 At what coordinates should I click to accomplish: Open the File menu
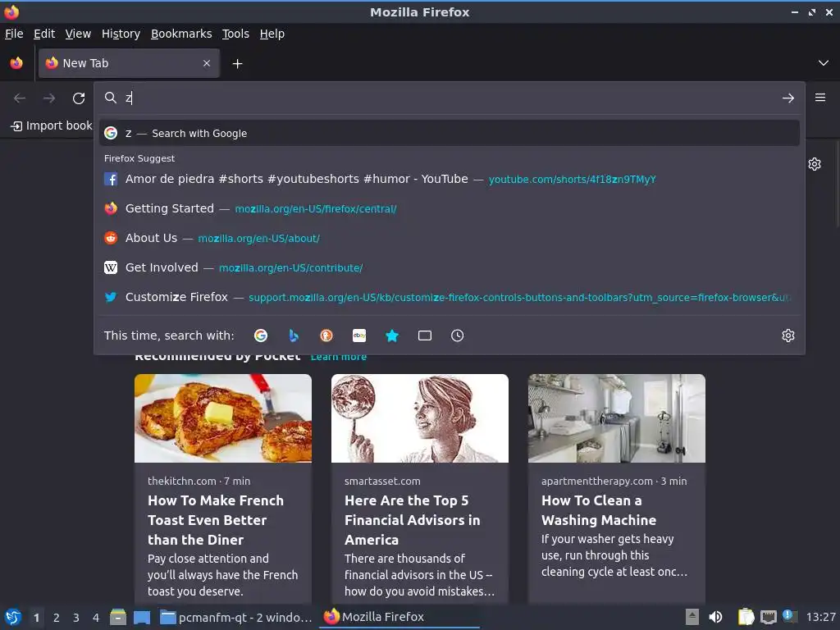(x=14, y=34)
